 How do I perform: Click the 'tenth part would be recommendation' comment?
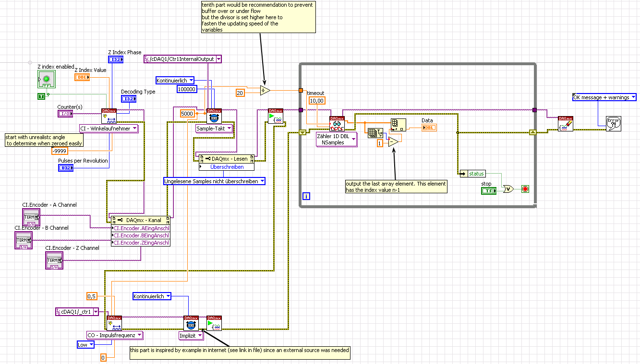[x=258, y=17]
